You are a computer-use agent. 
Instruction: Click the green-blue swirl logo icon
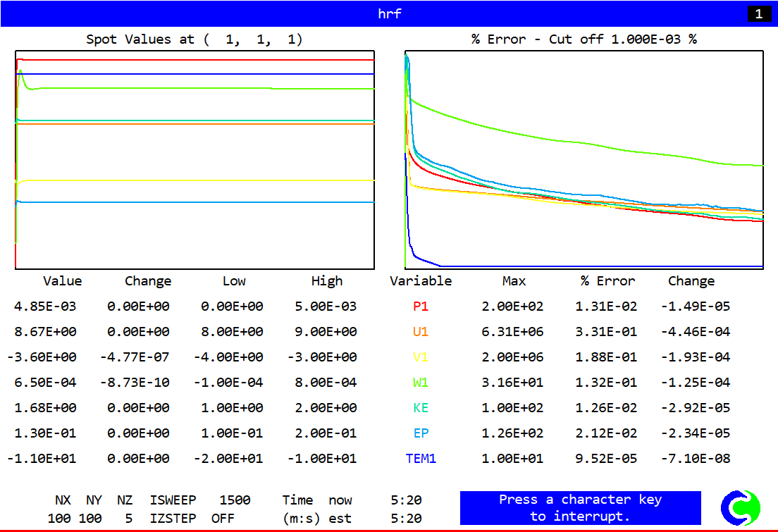tap(741, 507)
